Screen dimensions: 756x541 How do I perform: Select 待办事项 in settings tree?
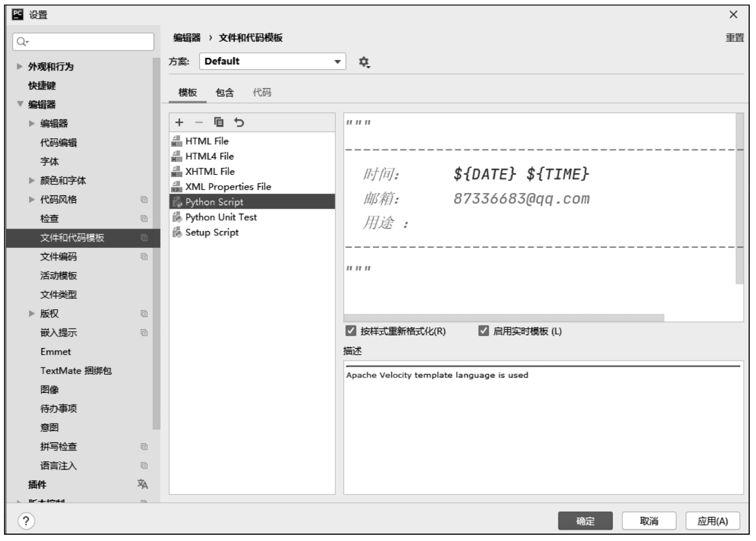point(59,408)
